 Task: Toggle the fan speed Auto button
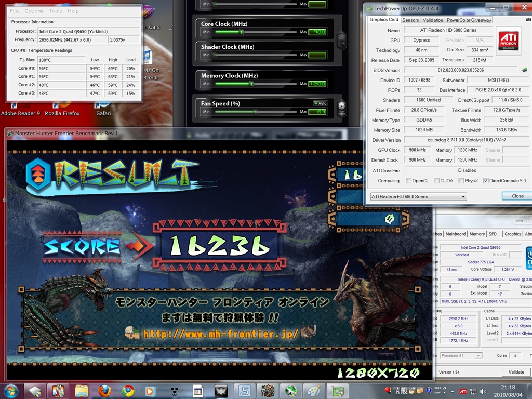tap(320, 103)
